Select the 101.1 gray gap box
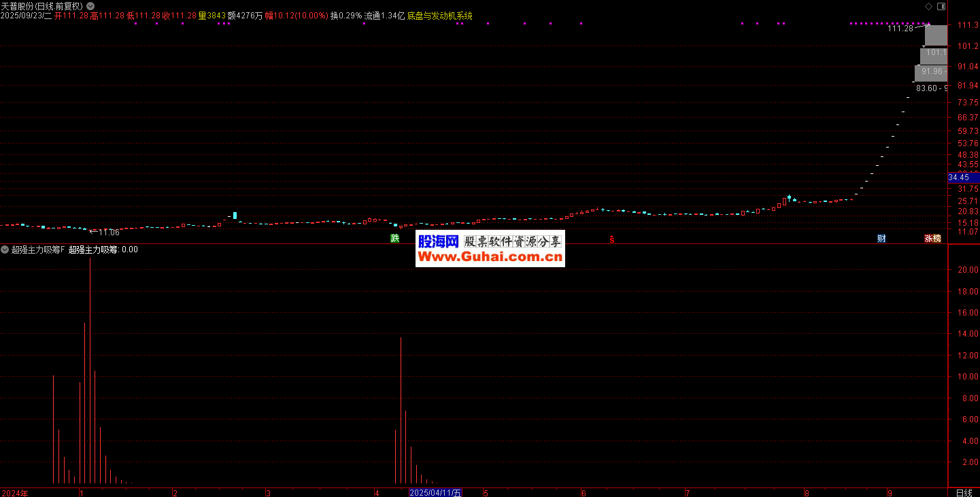Screen dimensions: 980x497 [x=934, y=52]
